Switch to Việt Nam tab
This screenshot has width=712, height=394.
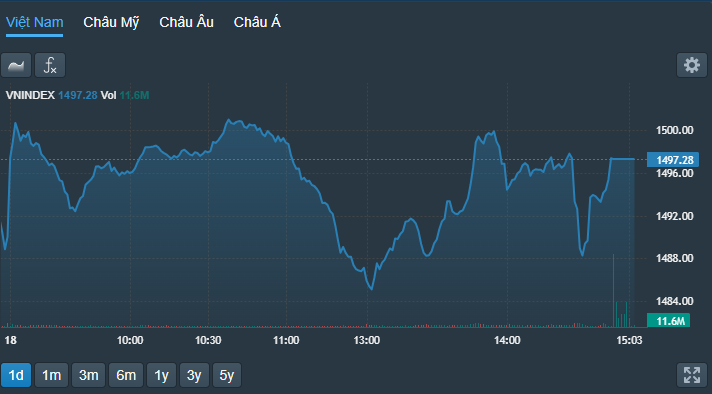[35, 22]
